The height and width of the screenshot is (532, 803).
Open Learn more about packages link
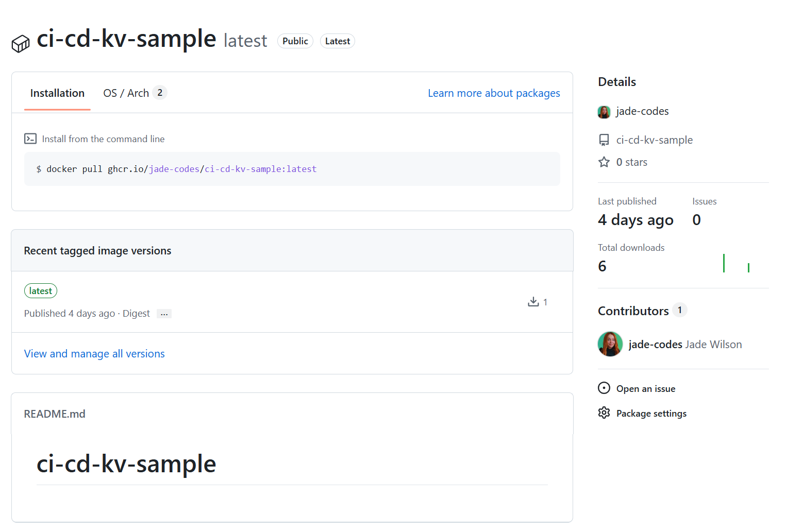coord(494,93)
